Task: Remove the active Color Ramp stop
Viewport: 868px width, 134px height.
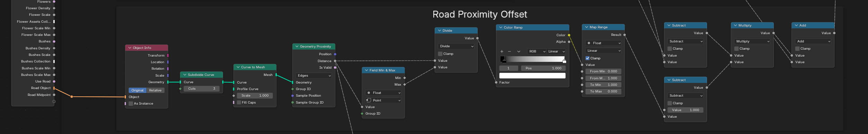Action: tap(509, 51)
